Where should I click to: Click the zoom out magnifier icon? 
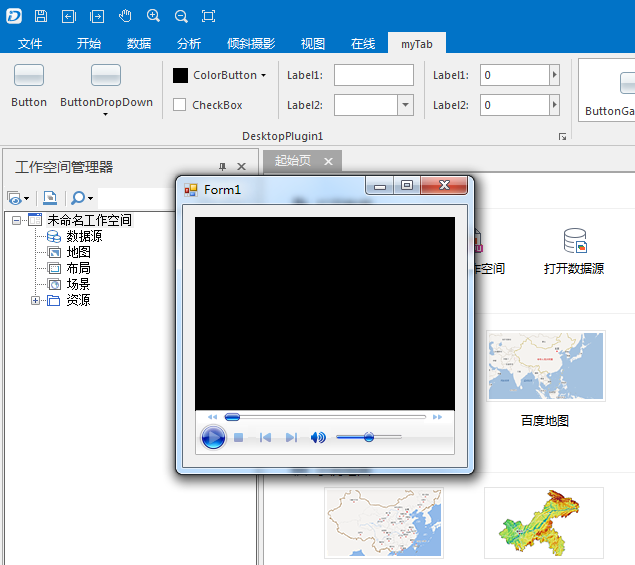click(181, 16)
